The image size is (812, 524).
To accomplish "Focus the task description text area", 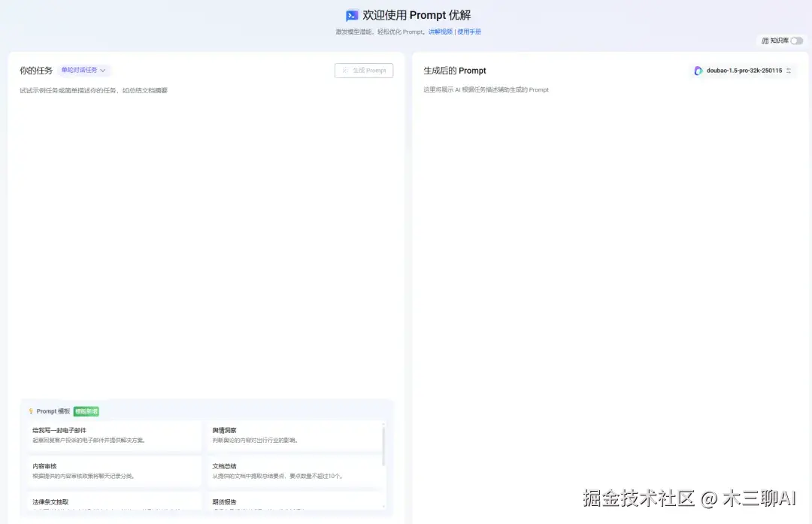I will [206, 241].
